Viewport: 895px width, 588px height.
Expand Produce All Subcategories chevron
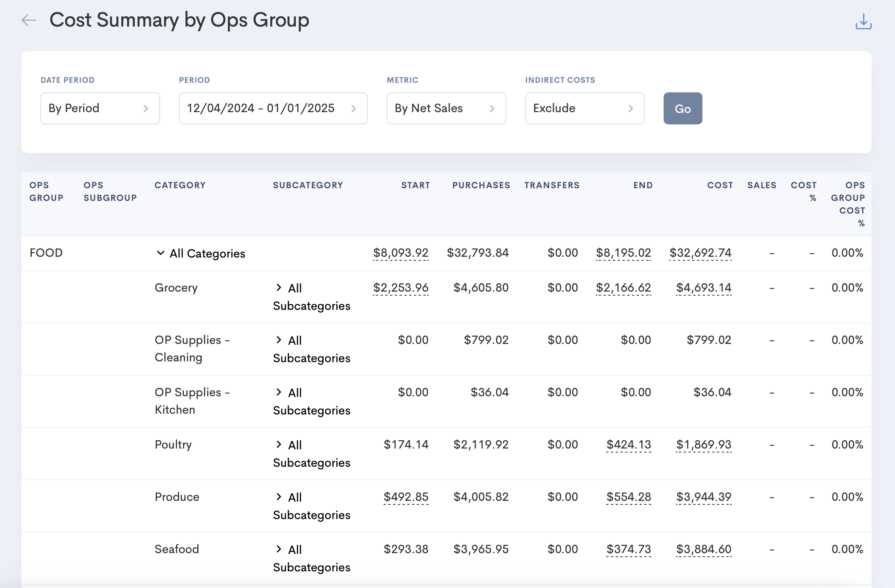point(279,496)
